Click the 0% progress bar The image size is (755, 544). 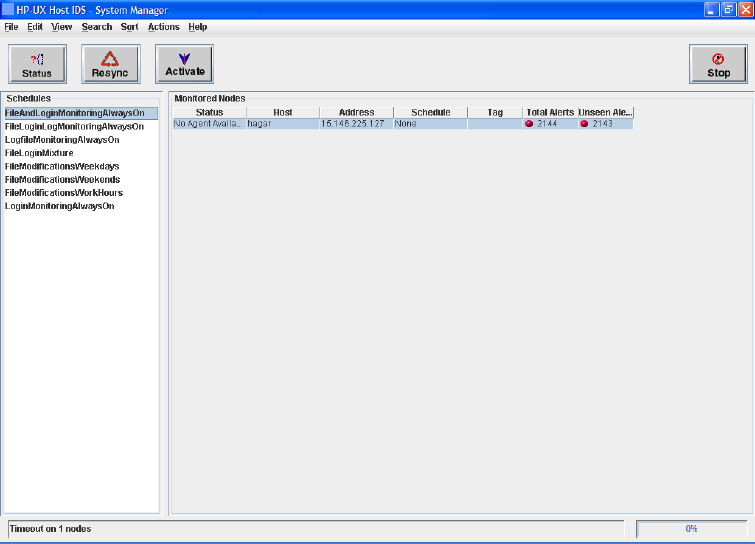[690, 528]
